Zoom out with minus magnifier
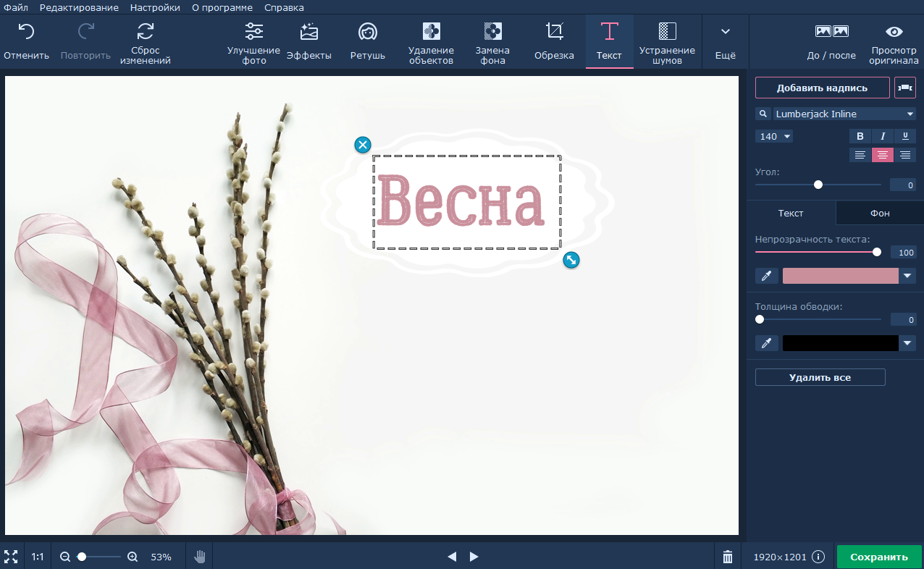 click(x=65, y=557)
